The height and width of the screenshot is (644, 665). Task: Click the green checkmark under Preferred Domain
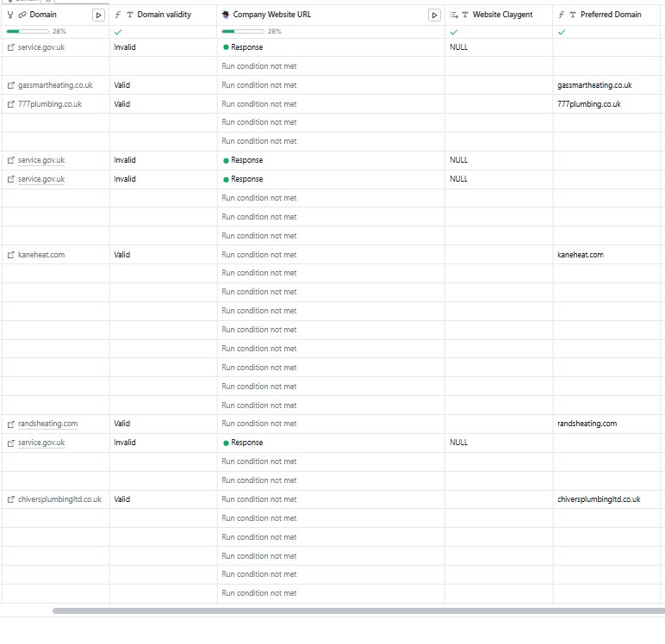tap(562, 32)
